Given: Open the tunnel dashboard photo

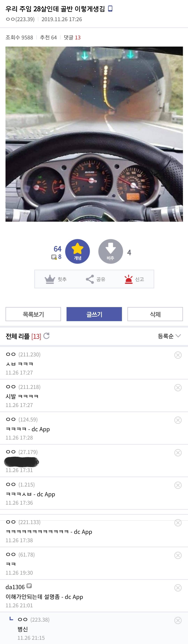Looking at the screenshot, I should (x=94, y=134).
